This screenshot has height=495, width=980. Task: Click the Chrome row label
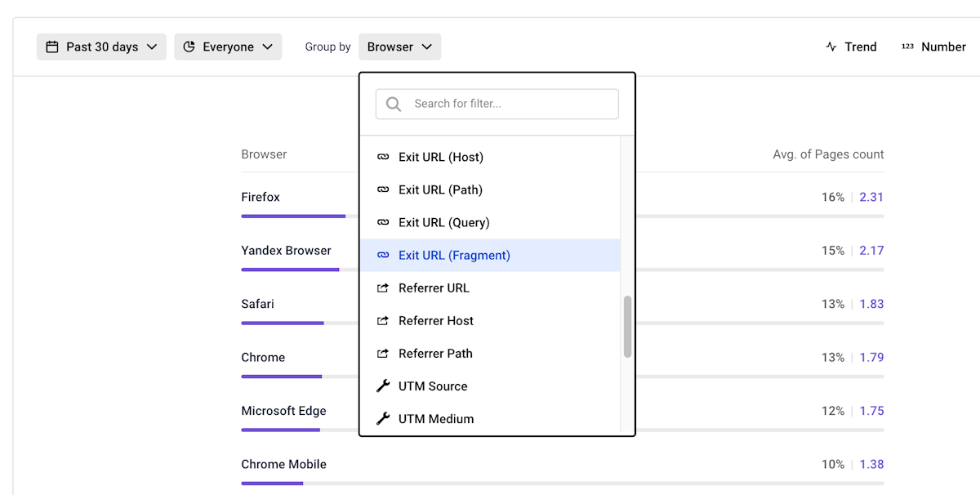263,357
